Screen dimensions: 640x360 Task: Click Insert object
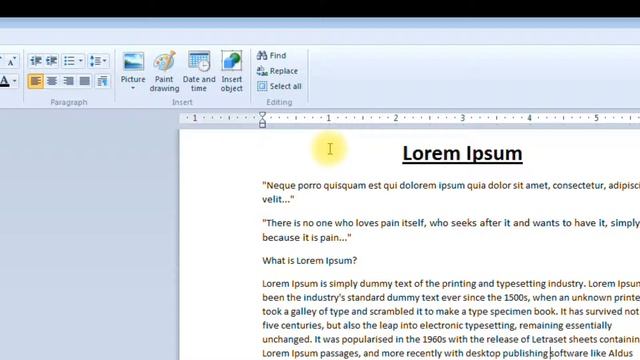pos(231,72)
